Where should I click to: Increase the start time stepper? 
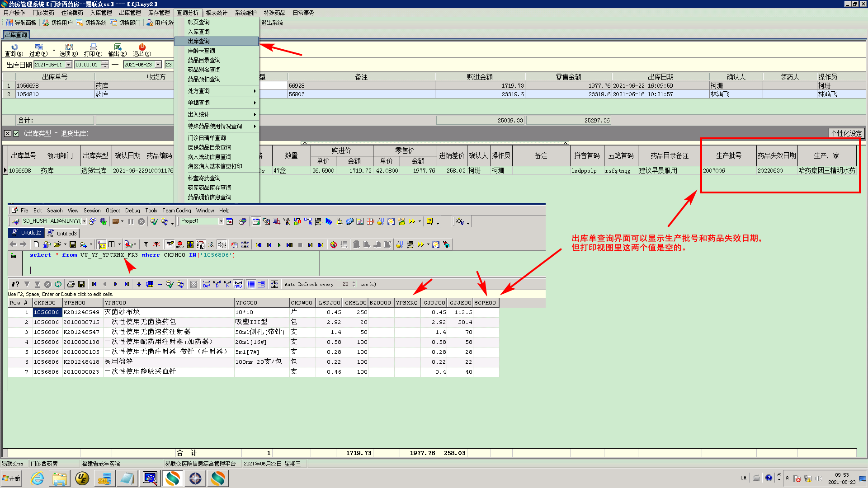[105, 63]
